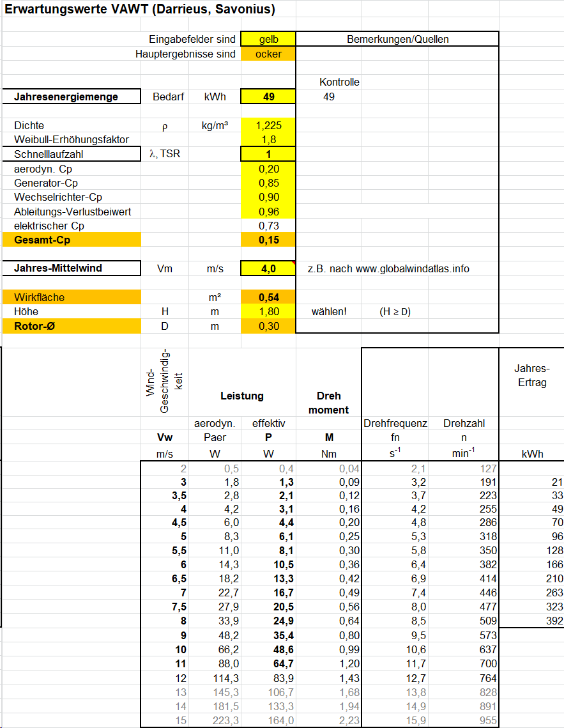
Task: Select the value 49 under Kontrolle
Action: click(x=329, y=97)
